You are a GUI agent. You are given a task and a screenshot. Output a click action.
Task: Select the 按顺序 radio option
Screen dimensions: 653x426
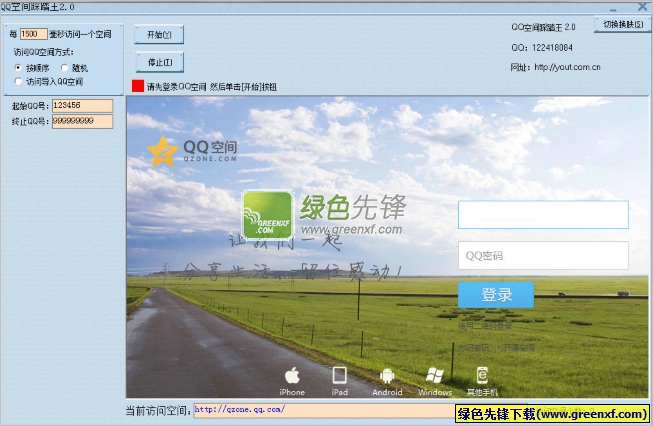[x=18, y=67]
